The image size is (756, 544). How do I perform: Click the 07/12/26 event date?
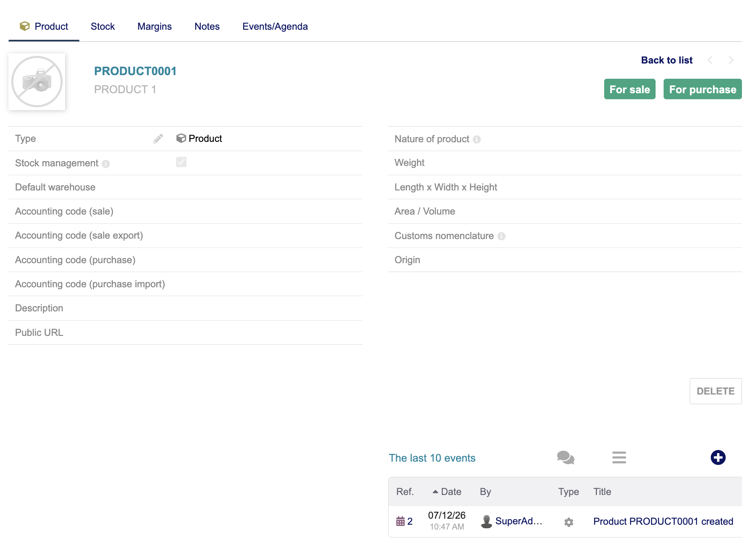[447, 515]
